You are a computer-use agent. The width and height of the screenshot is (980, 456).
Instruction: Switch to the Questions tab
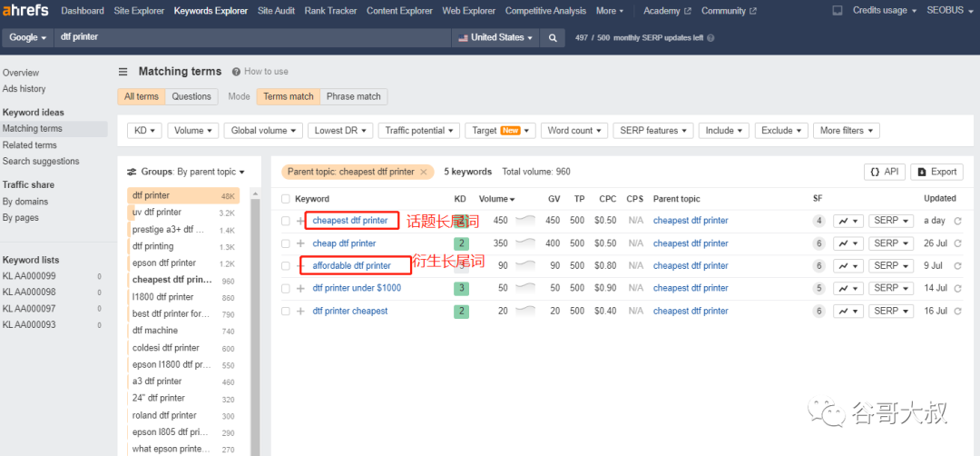pos(191,96)
